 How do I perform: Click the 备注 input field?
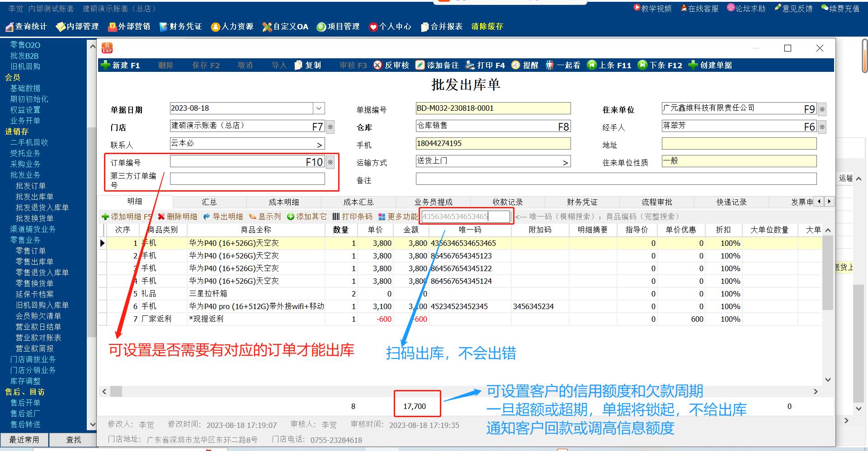pyautogui.click(x=616, y=179)
